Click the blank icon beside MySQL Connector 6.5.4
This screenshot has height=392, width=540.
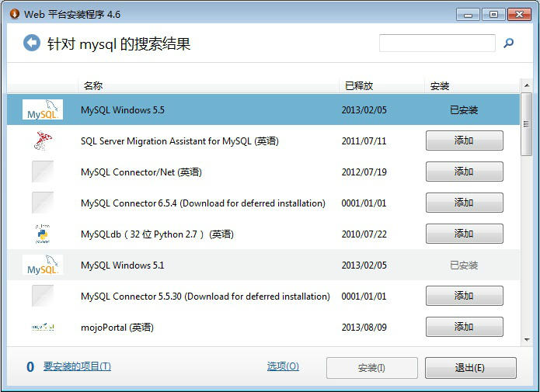pos(43,203)
